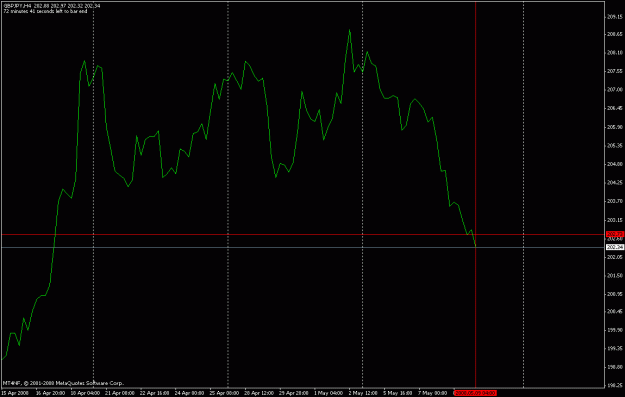Click the 7 May 00:00 time label

(432, 393)
